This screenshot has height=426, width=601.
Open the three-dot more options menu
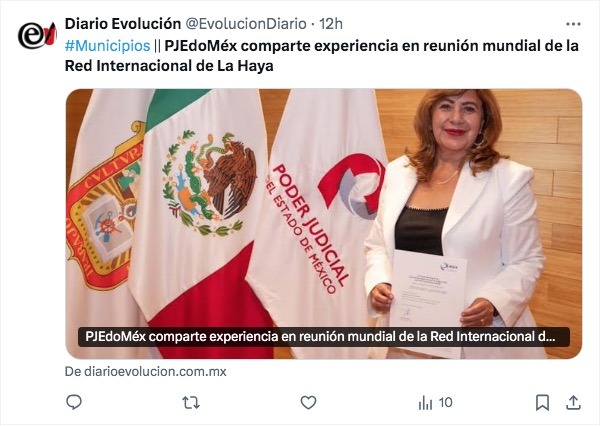click(x=573, y=24)
